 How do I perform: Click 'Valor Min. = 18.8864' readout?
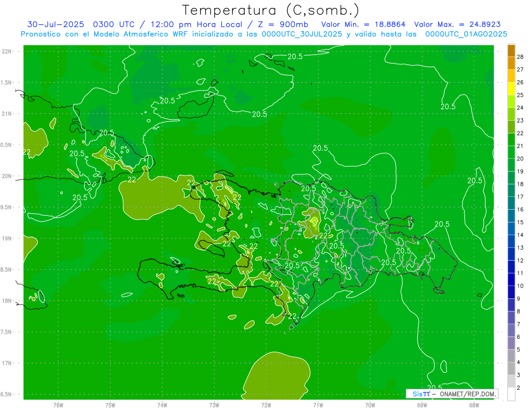(364, 24)
